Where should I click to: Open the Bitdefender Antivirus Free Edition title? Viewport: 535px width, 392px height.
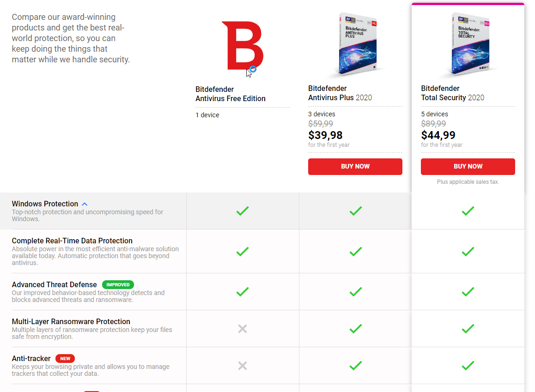point(231,94)
